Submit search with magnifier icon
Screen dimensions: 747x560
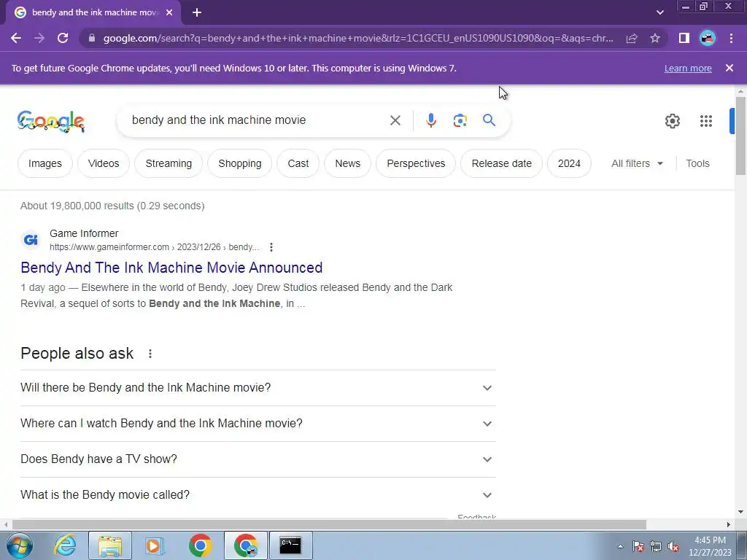[x=489, y=120]
